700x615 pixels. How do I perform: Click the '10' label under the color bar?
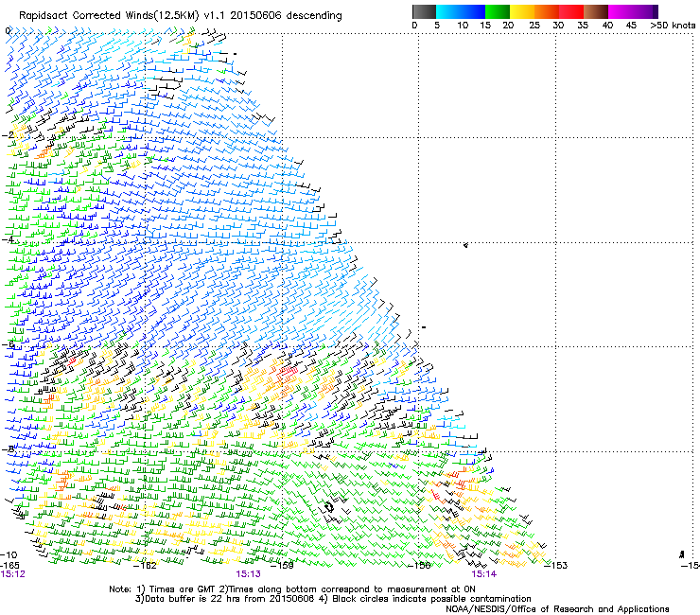(463, 25)
